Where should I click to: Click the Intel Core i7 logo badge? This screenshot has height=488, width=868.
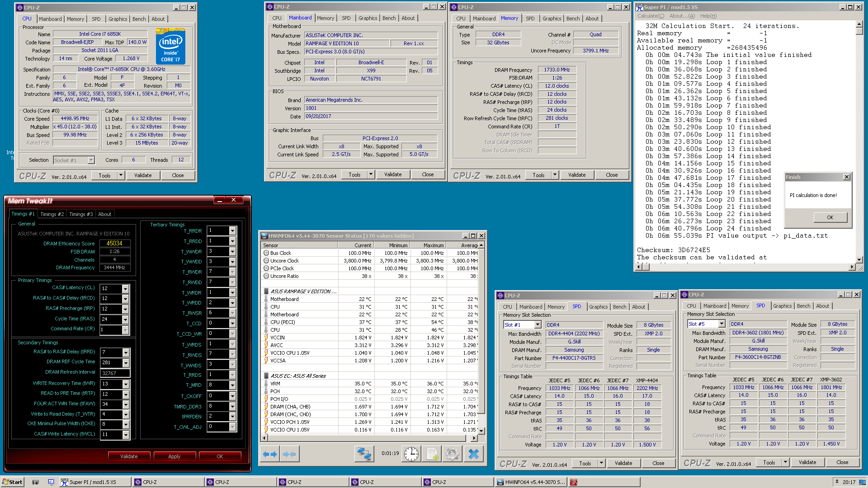point(170,47)
